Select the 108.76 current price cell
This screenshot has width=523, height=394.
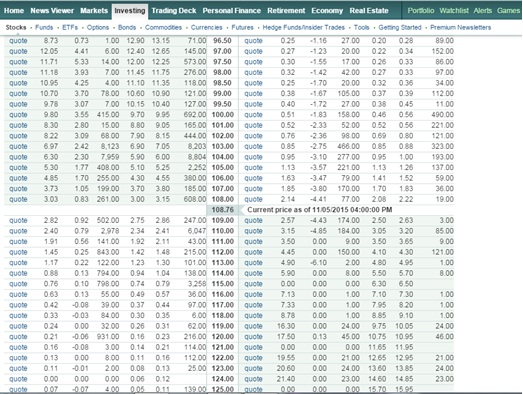[x=222, y=210]
